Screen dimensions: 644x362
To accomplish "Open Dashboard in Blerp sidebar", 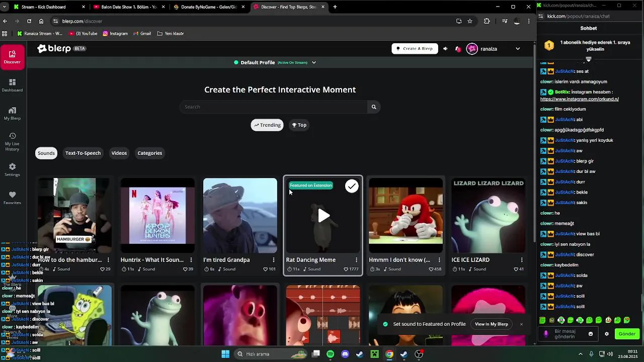I will [12, 85].
